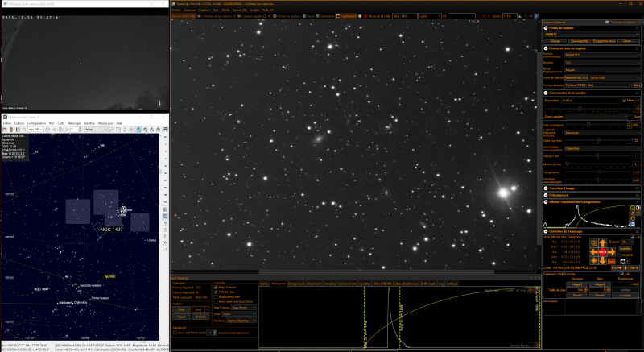Click the red reticule icon in toolbar
The width and height of the screenshot is (644, 352).
484,16
